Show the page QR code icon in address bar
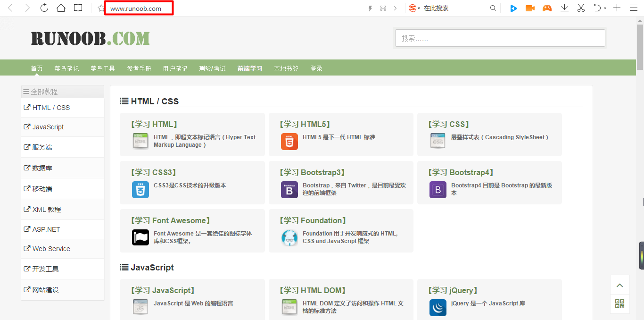644x320 pixels. (x=383, y=8)
